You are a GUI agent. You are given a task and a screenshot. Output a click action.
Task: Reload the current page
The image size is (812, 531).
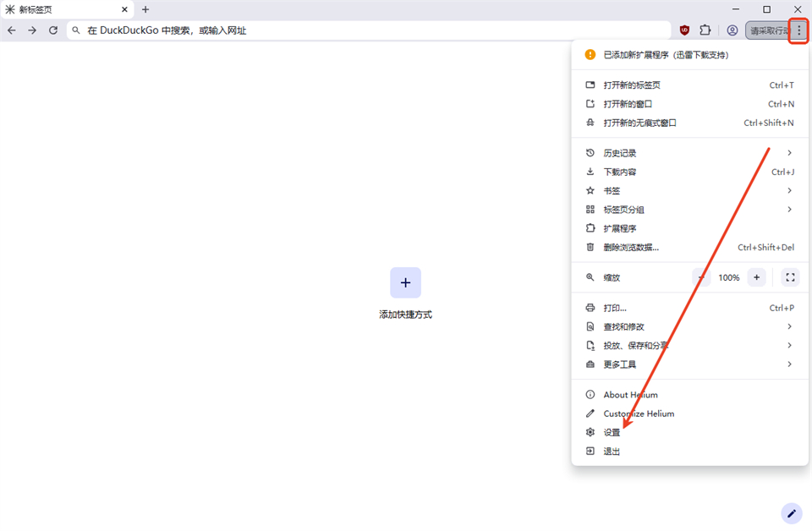tap(52, 30)
